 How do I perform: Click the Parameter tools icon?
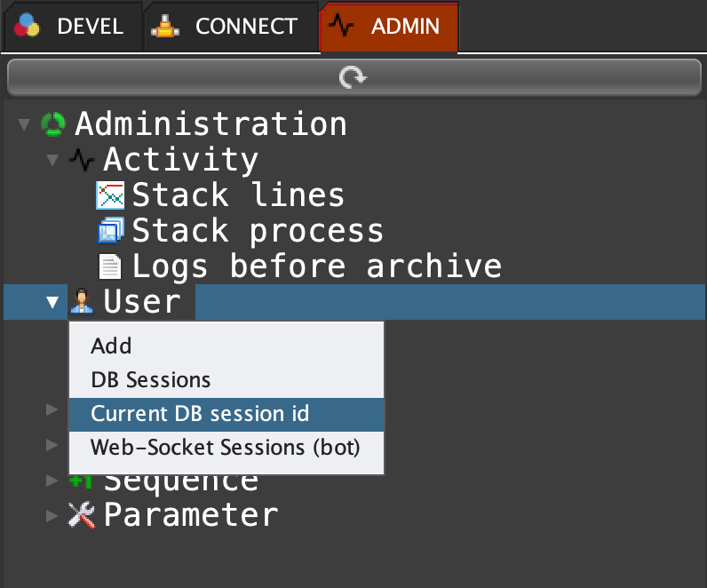pyautogui.click(x=82, y=515)
